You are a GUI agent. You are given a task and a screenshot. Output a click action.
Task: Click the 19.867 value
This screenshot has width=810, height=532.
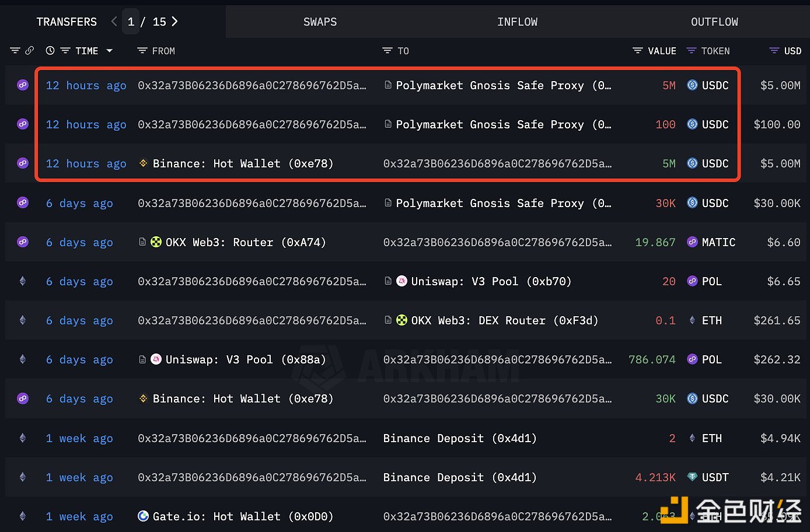click(655, 242)
